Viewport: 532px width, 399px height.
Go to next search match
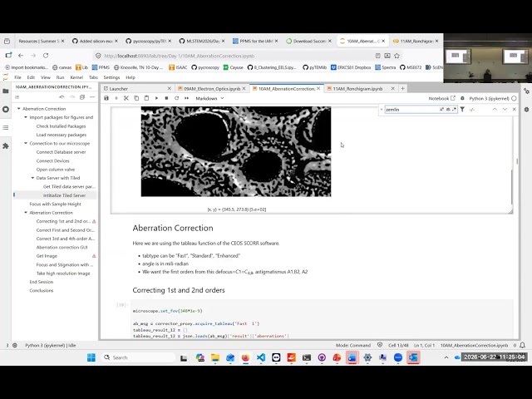[505, 109]
